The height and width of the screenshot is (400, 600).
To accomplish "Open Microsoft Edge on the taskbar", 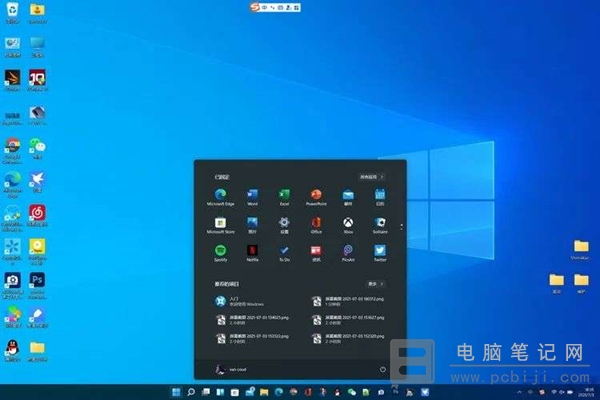I will point(279,392).
